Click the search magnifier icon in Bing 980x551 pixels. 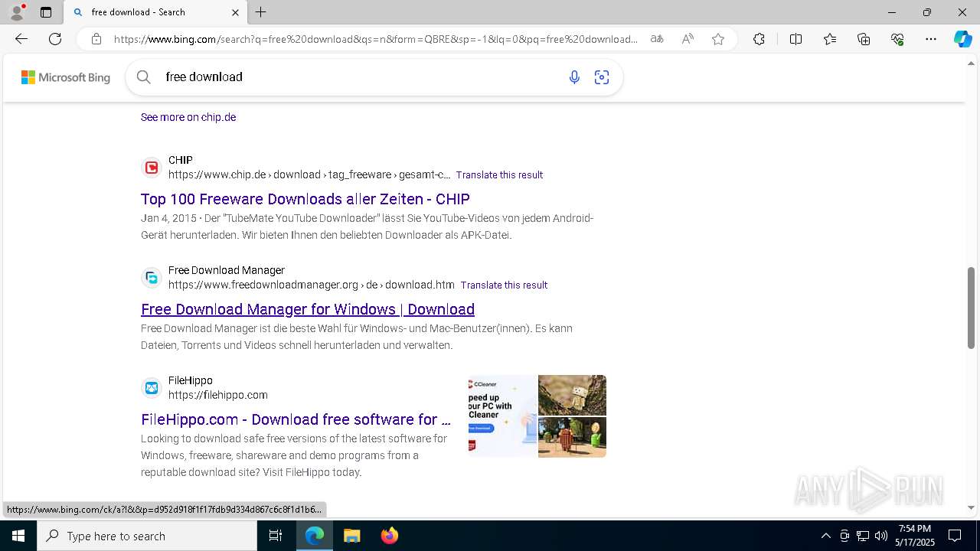point(144,77)
